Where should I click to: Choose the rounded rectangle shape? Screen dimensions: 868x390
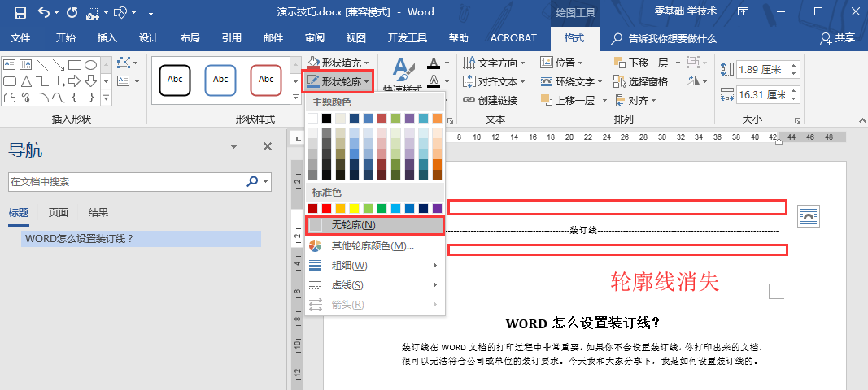pyautogui.click(x=10, y=81)
